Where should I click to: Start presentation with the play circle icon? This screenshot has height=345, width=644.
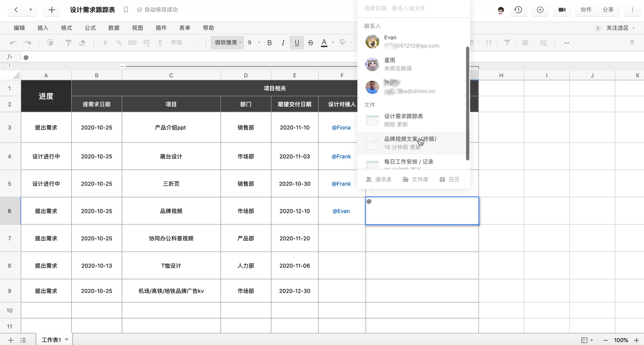click(x=540, y=10)
